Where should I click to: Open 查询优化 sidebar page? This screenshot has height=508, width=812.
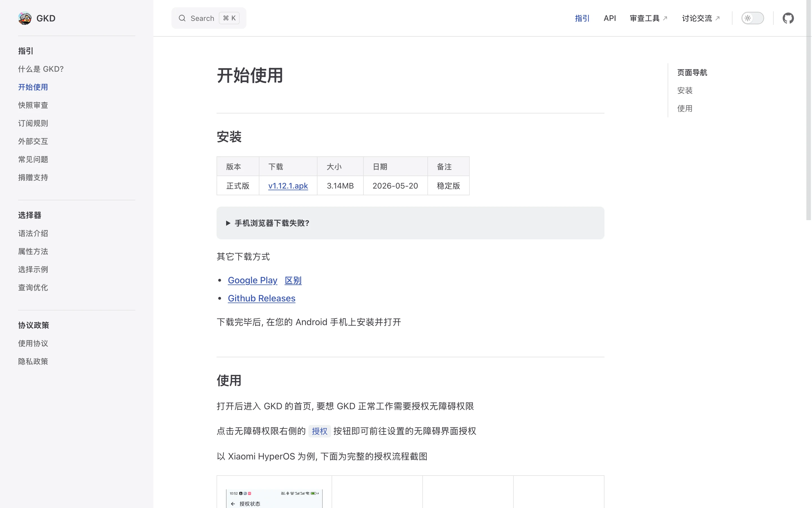click(x=33, y=288)
